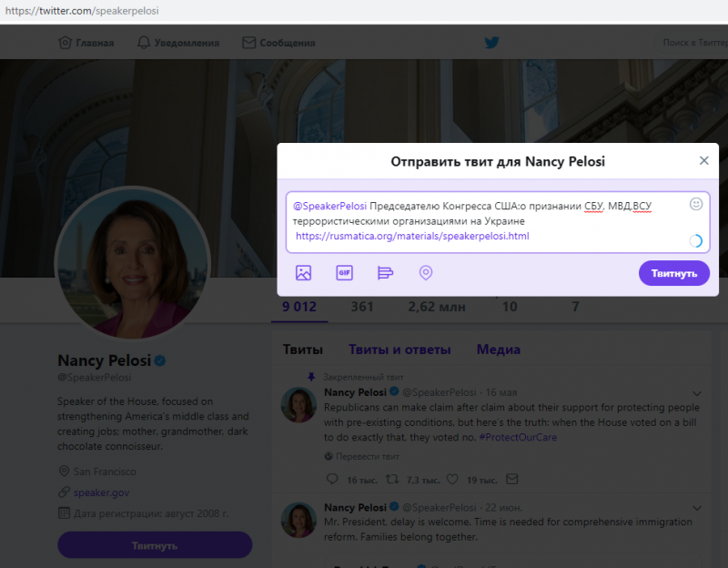
Task: Open Сообщения messages
Action: coord(278,43)
